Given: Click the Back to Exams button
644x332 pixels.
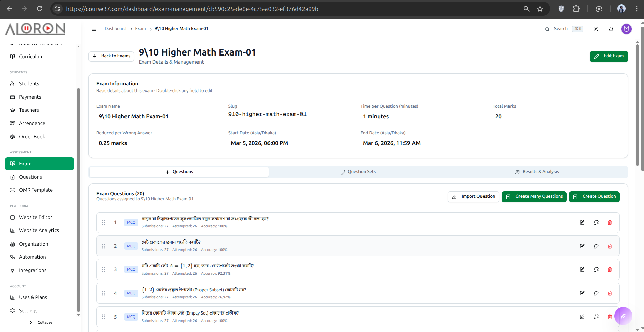Looking at the screenshot, I should 111,56.
